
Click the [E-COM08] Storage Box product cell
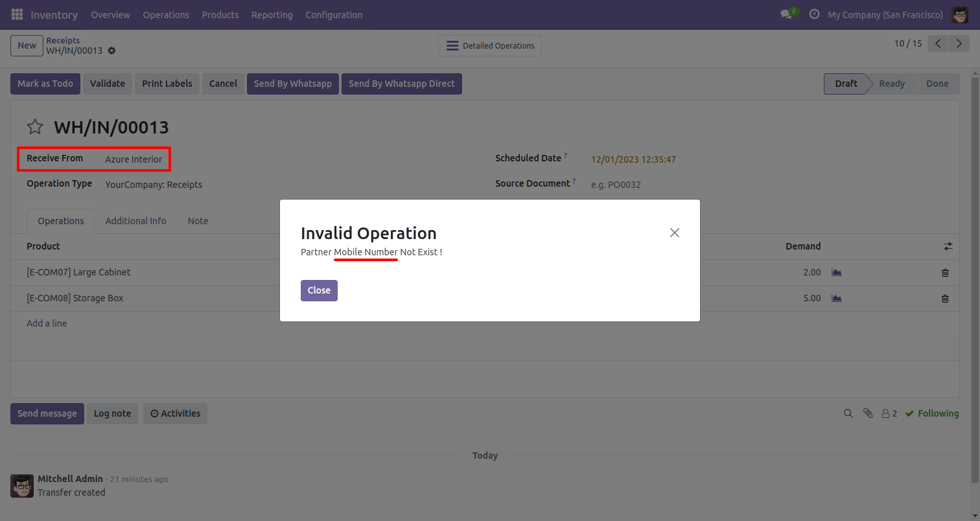[75, 298]
